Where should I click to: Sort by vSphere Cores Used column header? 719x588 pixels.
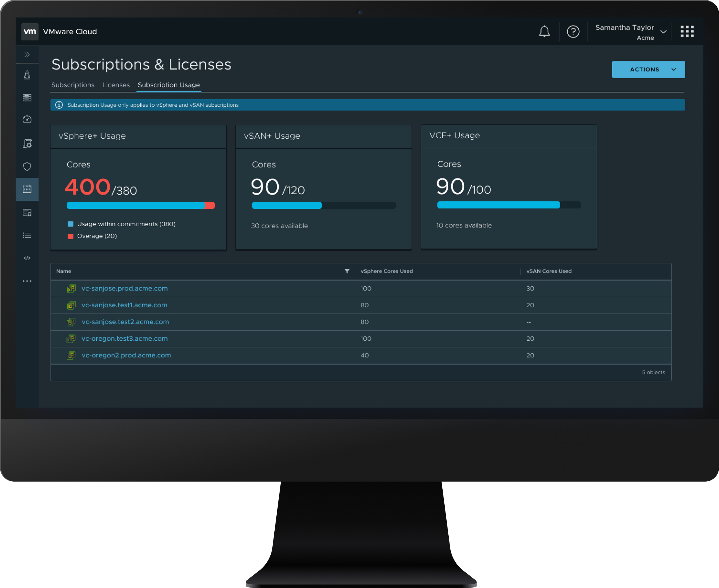[x=387, y=271]
